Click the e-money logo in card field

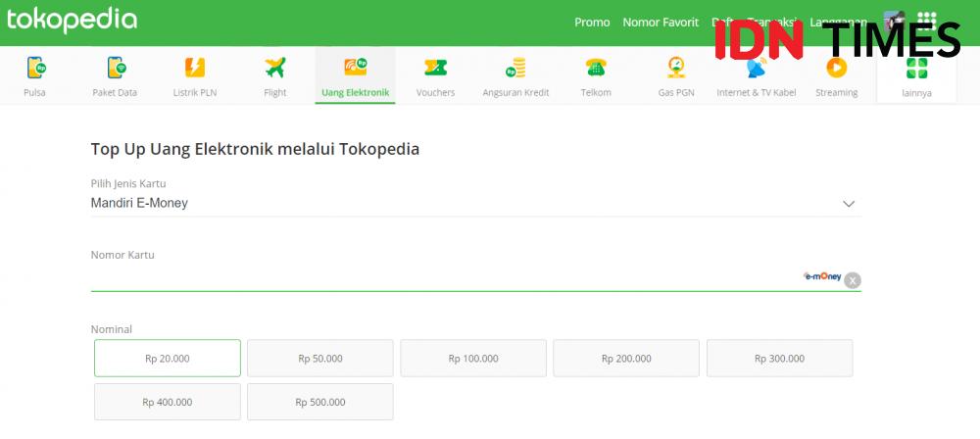822,276
